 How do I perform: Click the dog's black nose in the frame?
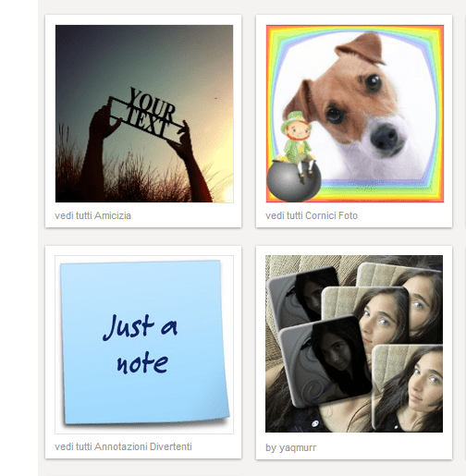(386, 138)
